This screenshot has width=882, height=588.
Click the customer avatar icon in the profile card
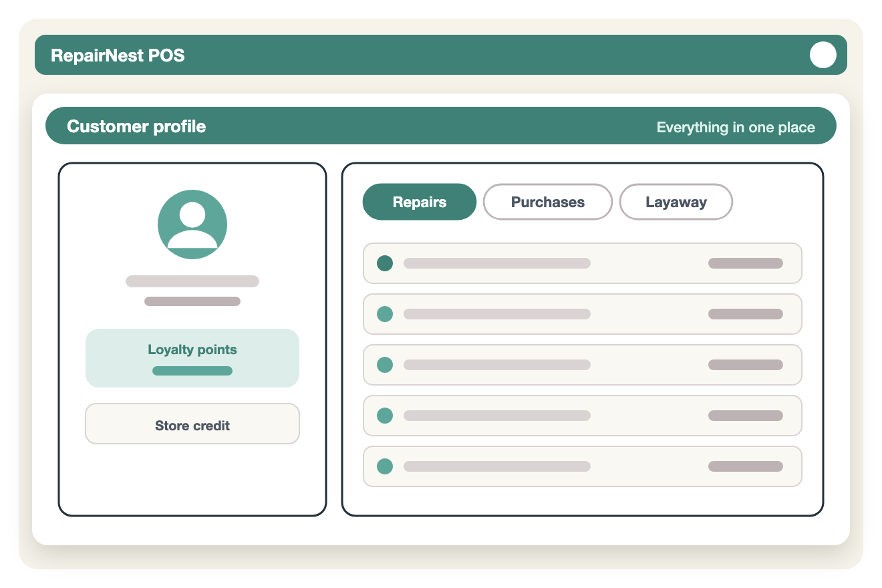pos(192,225)
